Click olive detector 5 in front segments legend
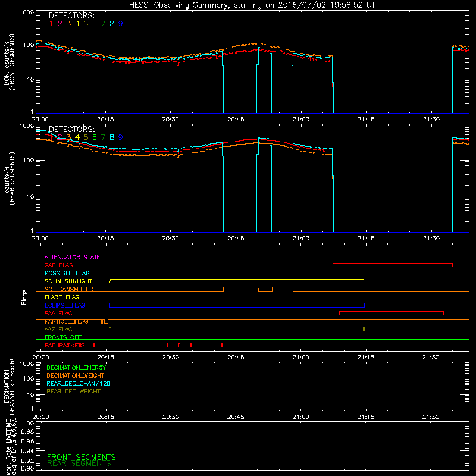The width and height of the screenshot is (476, 476). point(86,24)
